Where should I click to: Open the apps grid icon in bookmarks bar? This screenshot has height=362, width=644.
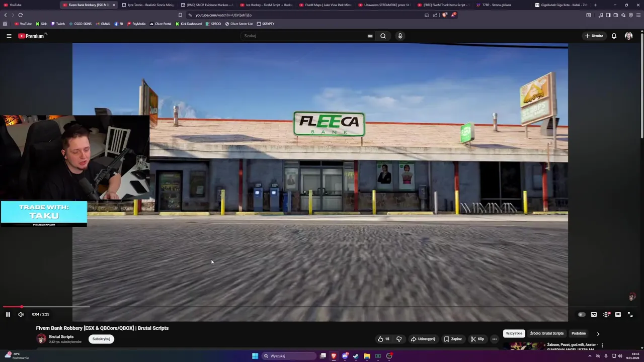pos(6,24)
